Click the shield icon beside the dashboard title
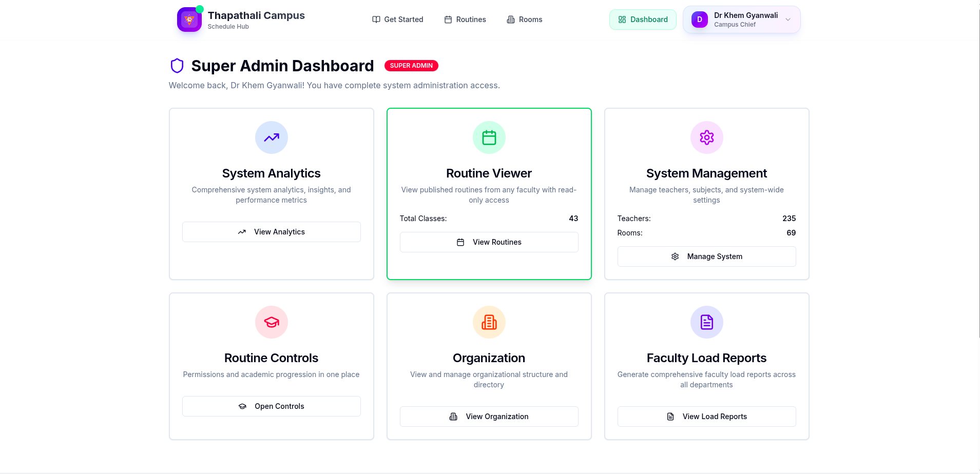Viewport: 980px width, 474px height. 177,66
